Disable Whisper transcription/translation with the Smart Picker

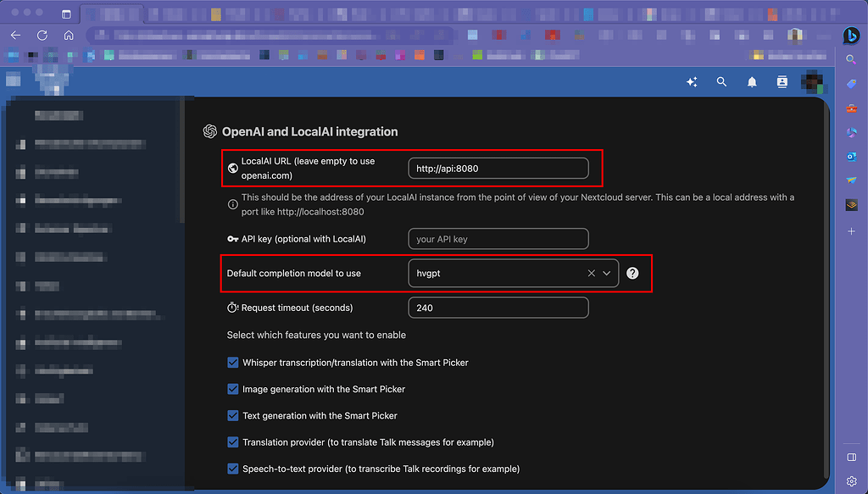click(x=233, y=362)
